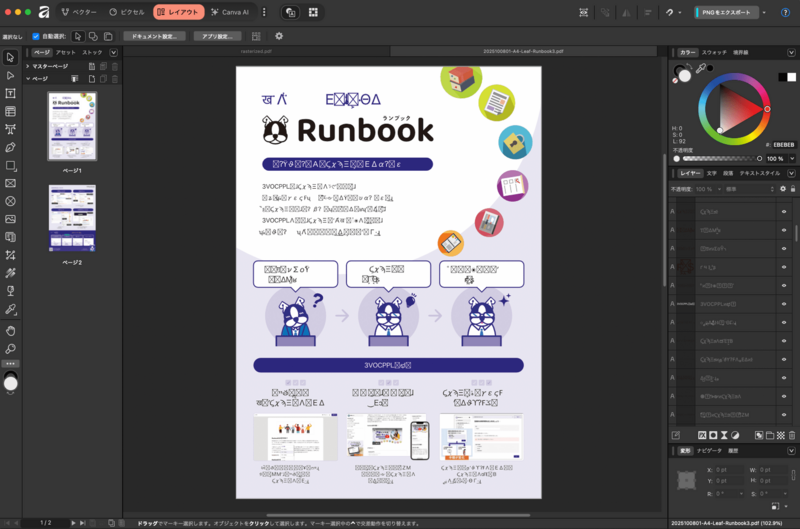The width and height of the screenshot is (800, 529).
Task: Open the Transform panel options chevron
Action: [x=791, y=451]
